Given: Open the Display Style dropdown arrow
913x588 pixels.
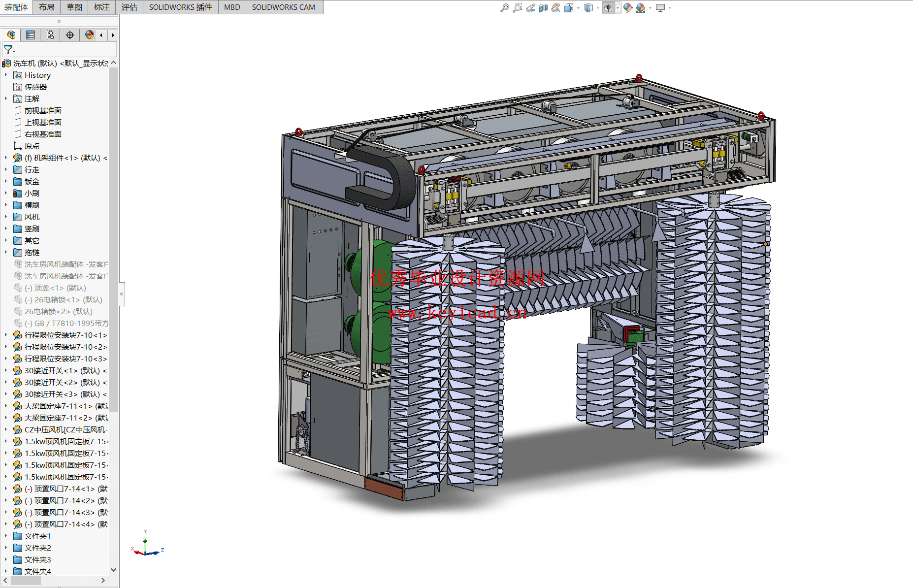Looking at the screenshot, I should pyautogui.click(x=598, y=8).
